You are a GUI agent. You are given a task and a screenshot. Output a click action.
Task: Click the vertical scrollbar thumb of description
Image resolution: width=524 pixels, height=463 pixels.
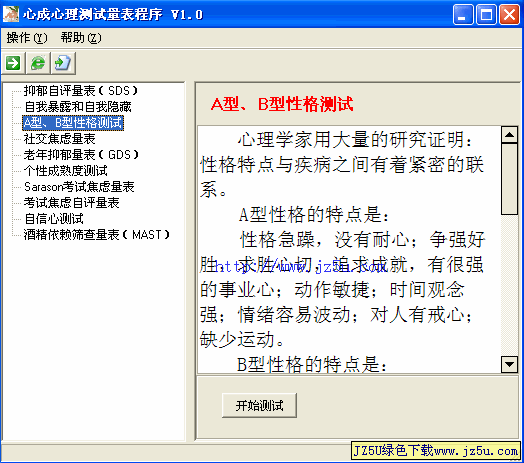[x=510, y=179]
